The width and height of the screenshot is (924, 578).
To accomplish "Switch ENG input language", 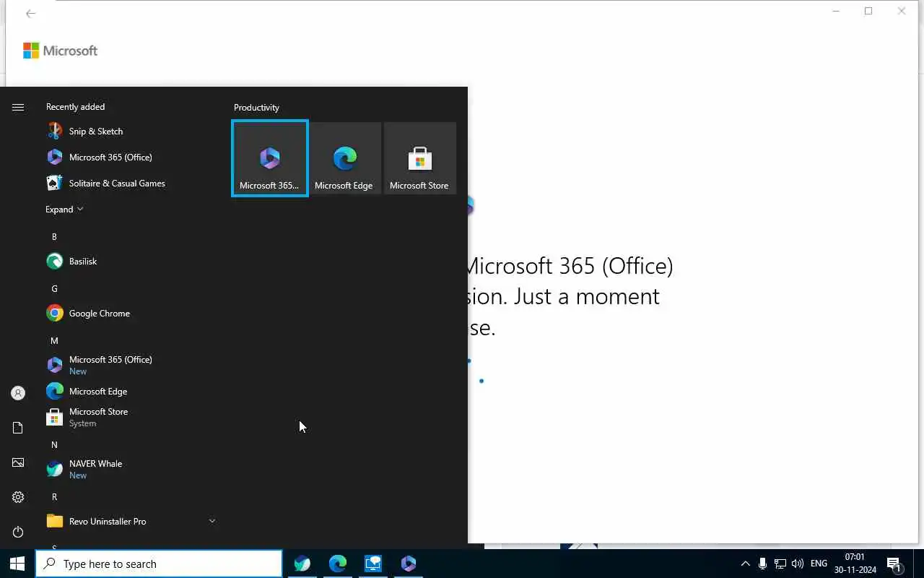I will [x=819, y=564].
